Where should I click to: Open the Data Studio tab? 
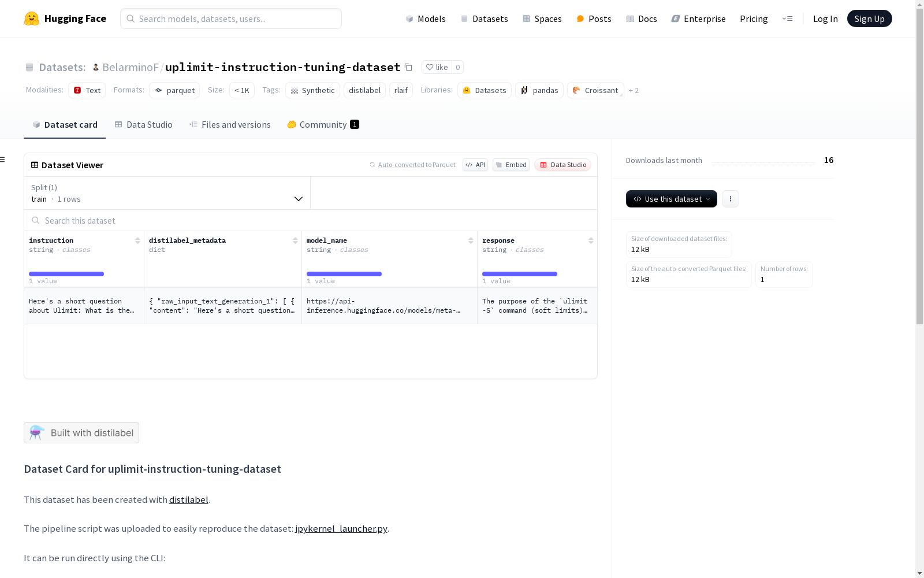coord(143,125)
